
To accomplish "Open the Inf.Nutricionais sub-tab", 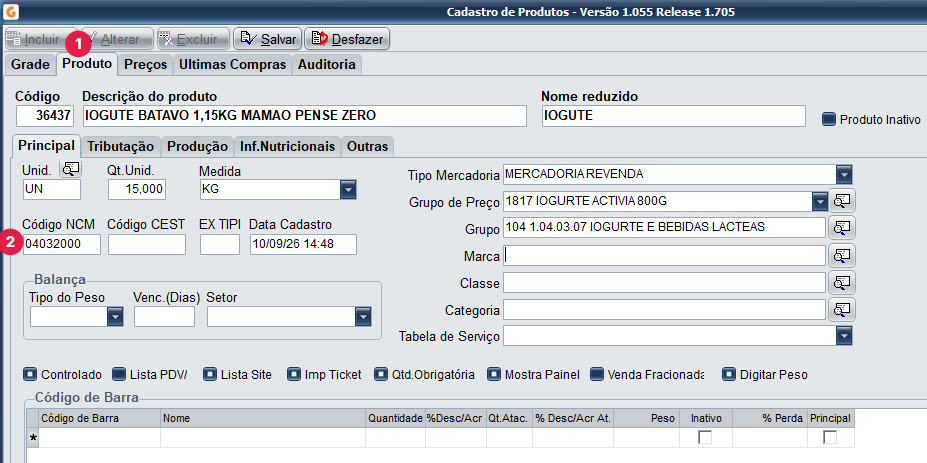I will click(x=288, y=146).
